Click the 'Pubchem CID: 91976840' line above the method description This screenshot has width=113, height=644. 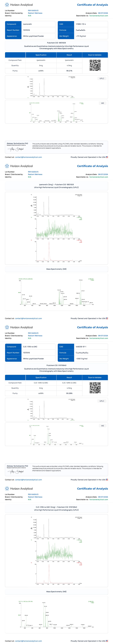[x=56, y=365]
